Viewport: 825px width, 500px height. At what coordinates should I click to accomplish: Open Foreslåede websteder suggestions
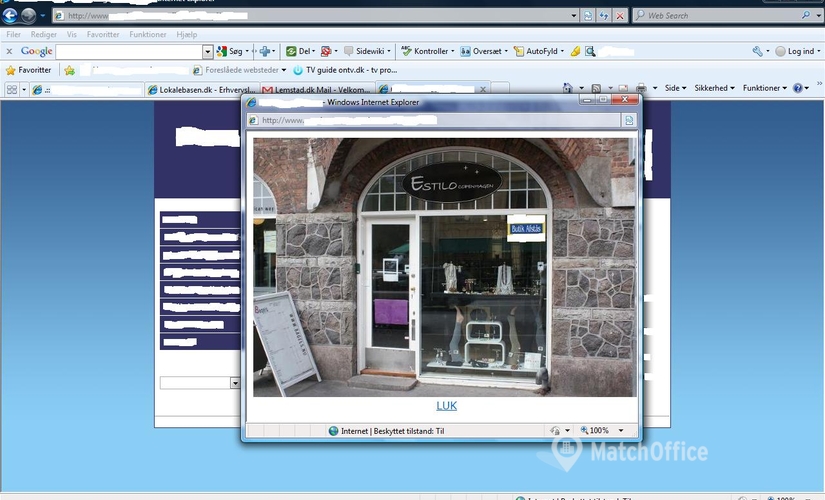click(x=237, y=70)
